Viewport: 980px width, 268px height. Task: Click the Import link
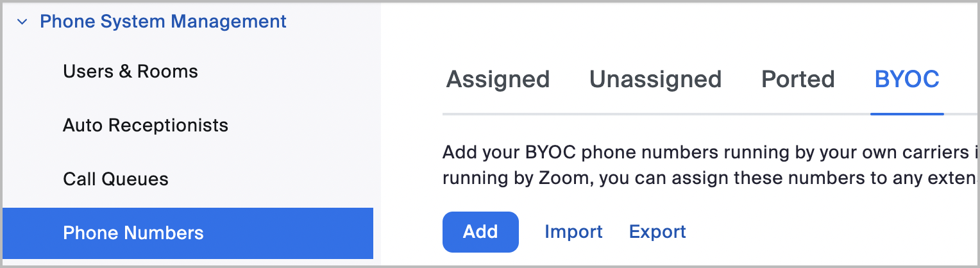573,231
